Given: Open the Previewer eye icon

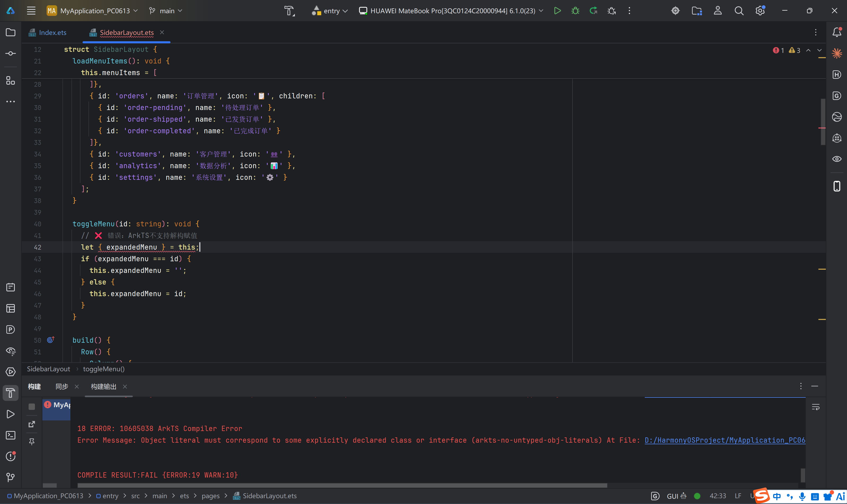Looking at the screenshot, I should click(x=837, y=159).
